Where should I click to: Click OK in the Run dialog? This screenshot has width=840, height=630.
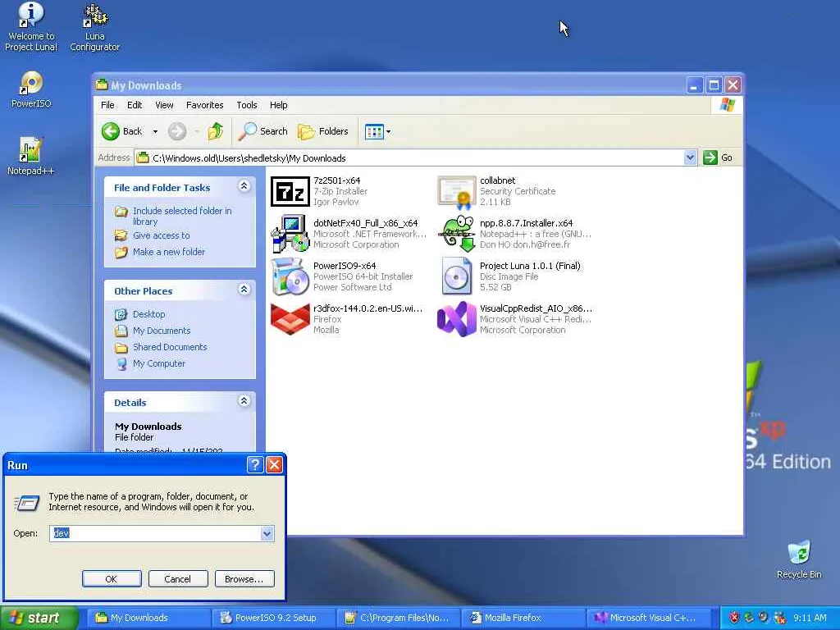tap(112, 578)
